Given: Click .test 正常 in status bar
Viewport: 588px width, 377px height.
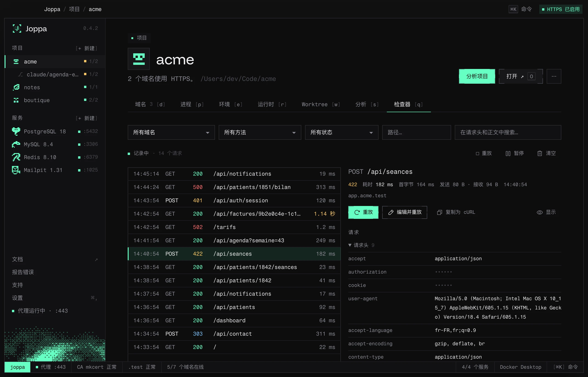Looking at the screenshot, I should pos(142,367).
